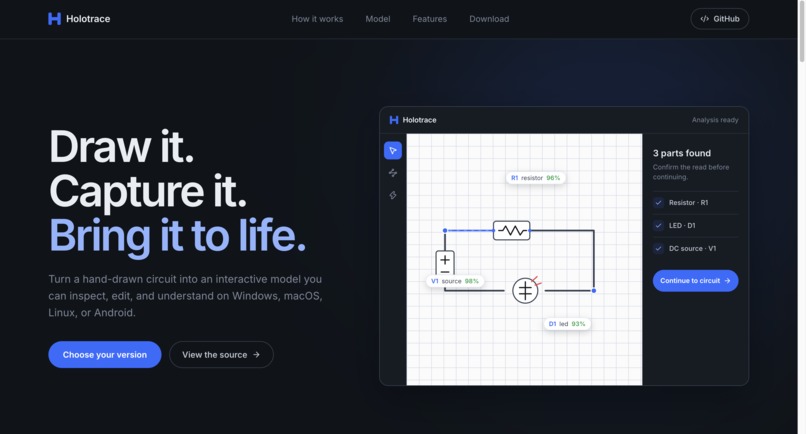Select the battery source symbol on canvas

coord(445,263)
